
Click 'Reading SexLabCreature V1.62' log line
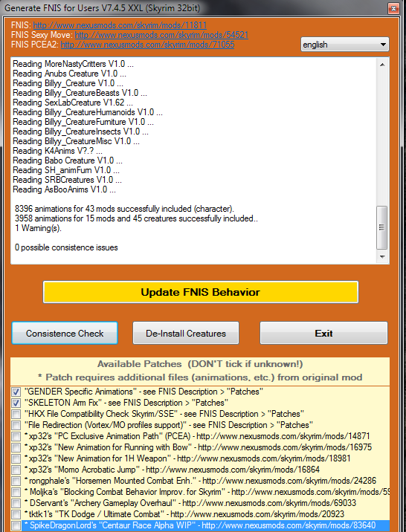(x=73, y=103)
